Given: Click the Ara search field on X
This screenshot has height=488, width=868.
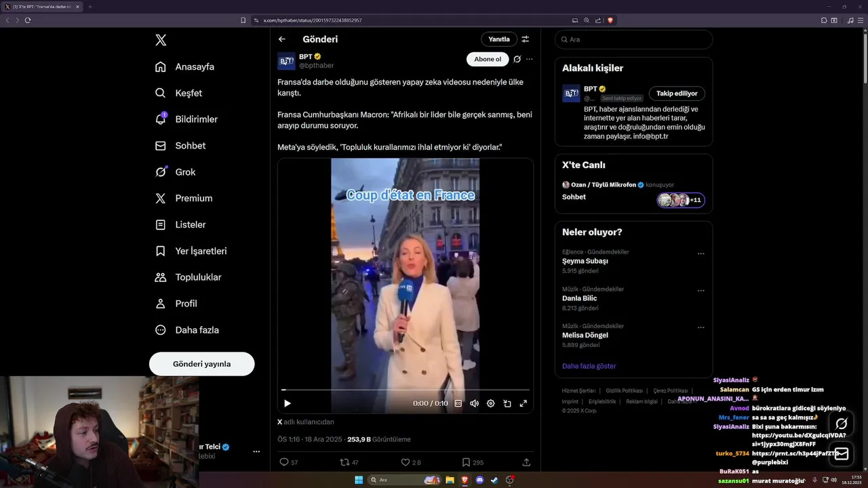Looking at the screenshot, I should [633, 39].
